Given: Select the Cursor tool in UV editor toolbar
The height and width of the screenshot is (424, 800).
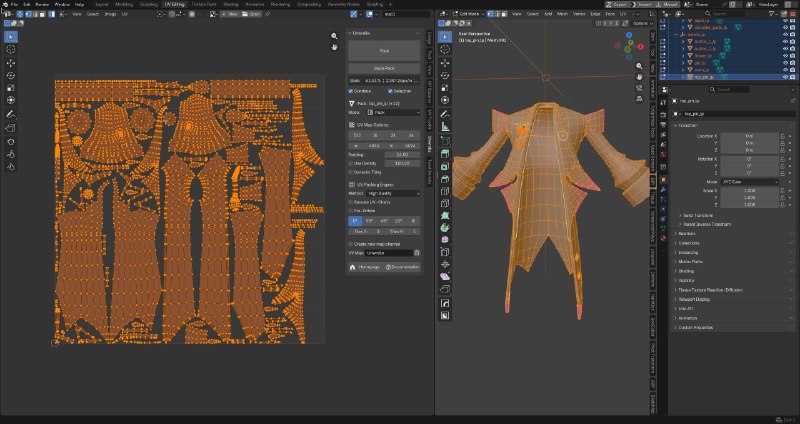Looking at the screenshot, I should (x=11, y=49).
